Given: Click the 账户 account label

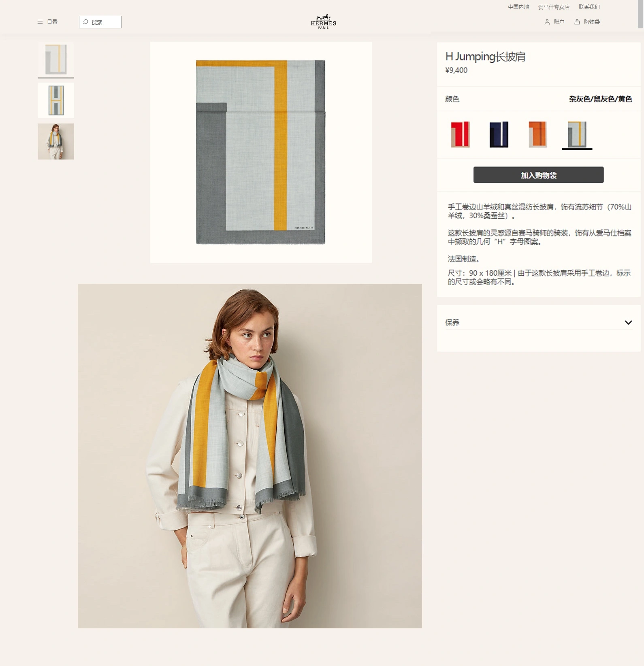Looking at the screenshot, I should click(x=559, y=22).
